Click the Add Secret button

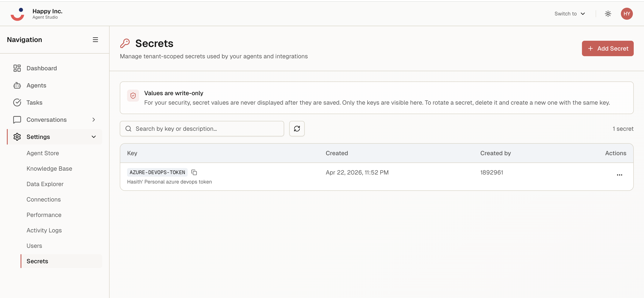608,48
